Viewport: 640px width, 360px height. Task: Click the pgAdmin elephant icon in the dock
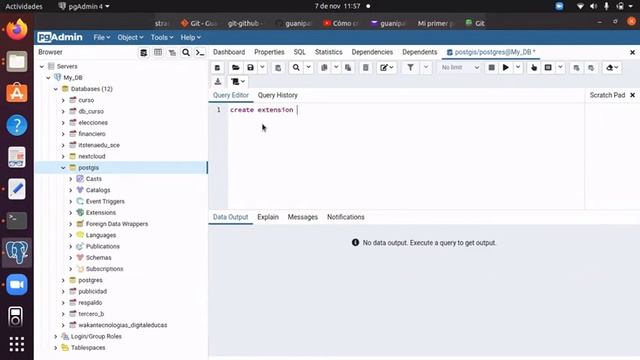17,253
